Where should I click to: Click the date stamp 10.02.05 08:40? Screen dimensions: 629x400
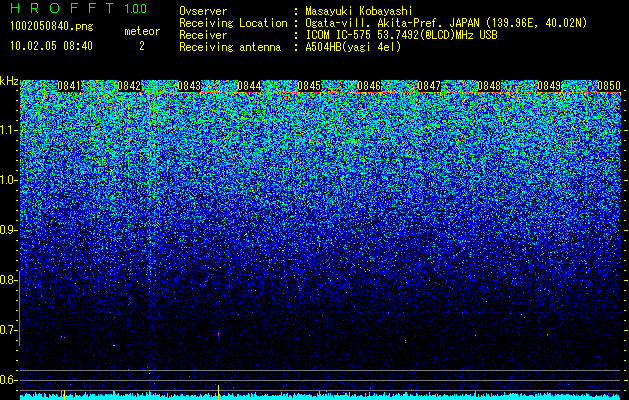point(51,46)
